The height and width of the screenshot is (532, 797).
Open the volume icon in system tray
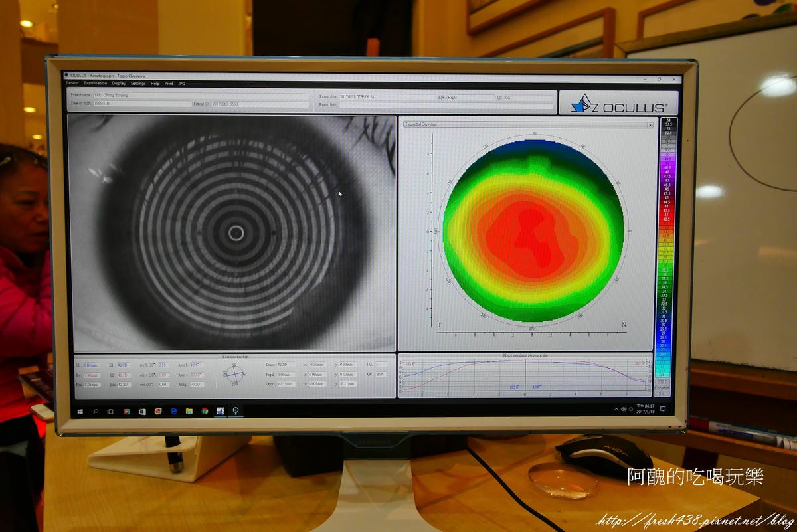click(x=624, y=409)
